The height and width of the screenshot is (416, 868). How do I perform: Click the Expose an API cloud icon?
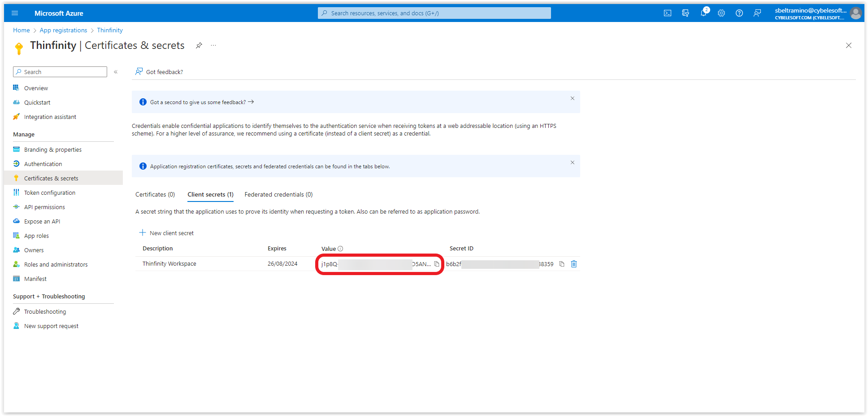(x=16, y=221)
